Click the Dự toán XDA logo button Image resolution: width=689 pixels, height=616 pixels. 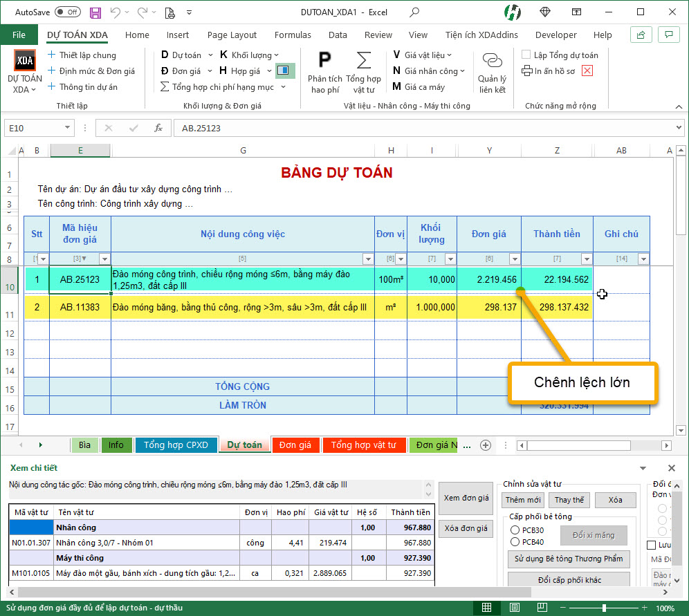24,62
